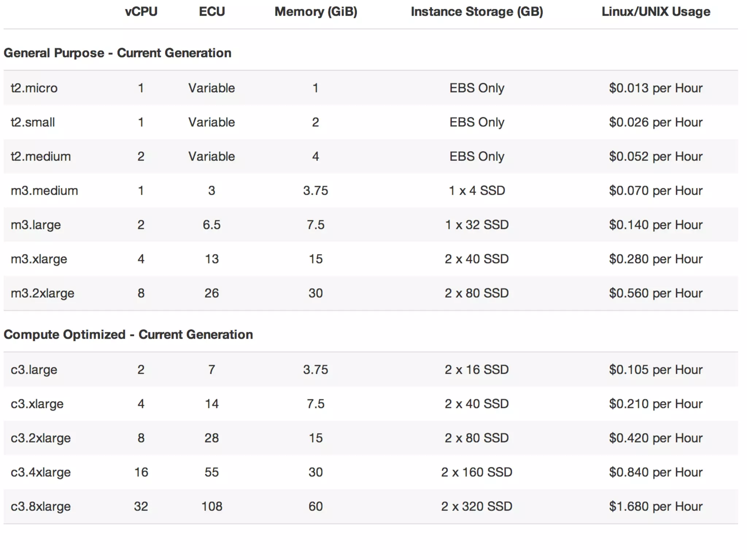Click General Purpose - Current Generation heading
Screen dimensions: 747x560
[x=117, y=53]
